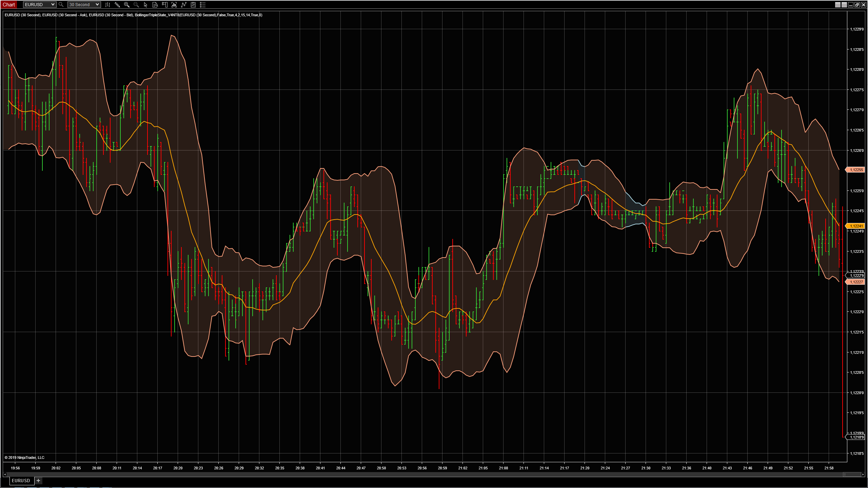The width and height of the screenshot is (868, 488).
Task: Open the chart Properties list icon
Action: point(202,5)
